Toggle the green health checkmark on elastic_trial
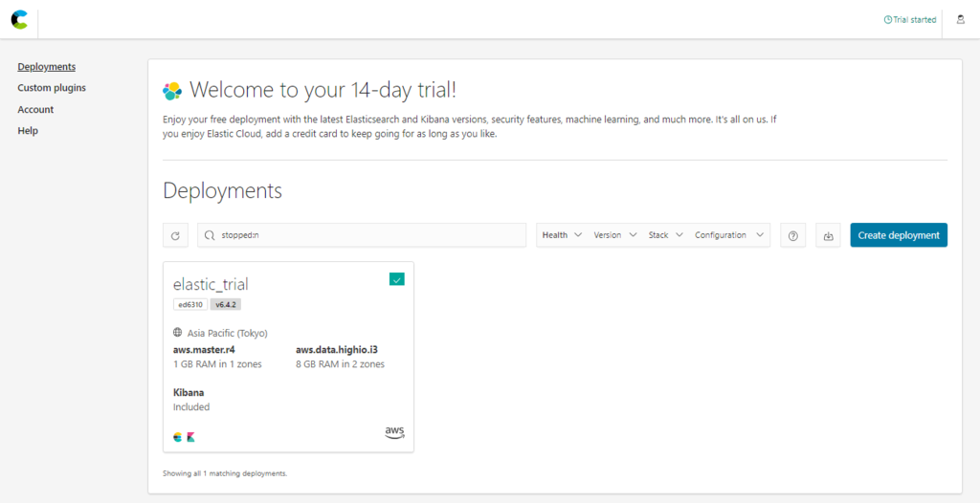 [x=397, y=279]
